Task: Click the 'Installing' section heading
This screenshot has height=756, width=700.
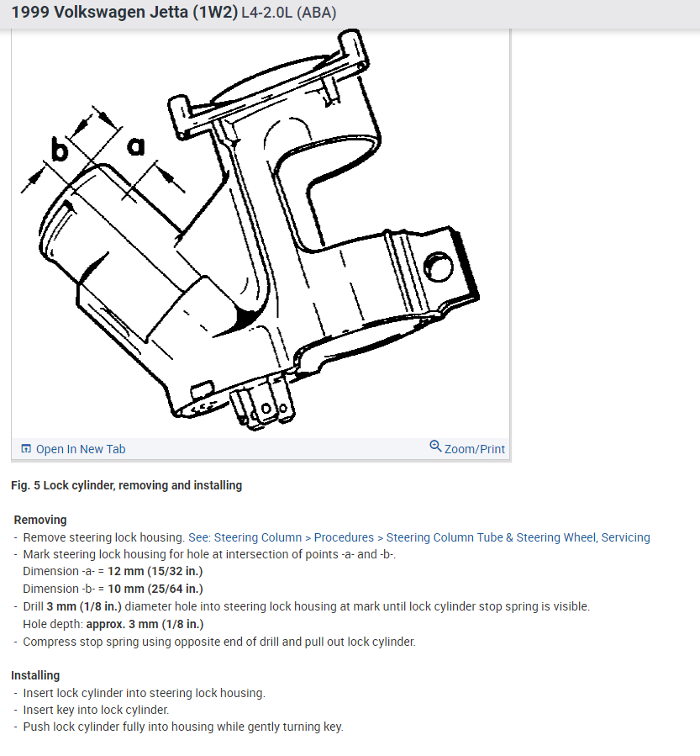Action: 35,675
